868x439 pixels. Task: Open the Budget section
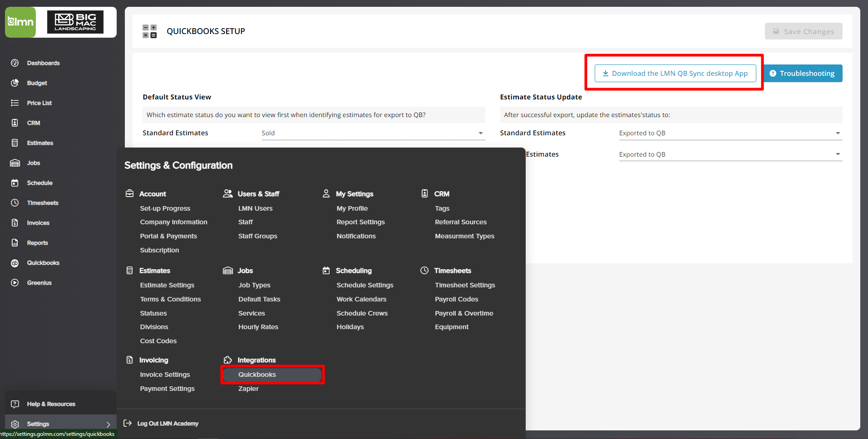point(37,83)
